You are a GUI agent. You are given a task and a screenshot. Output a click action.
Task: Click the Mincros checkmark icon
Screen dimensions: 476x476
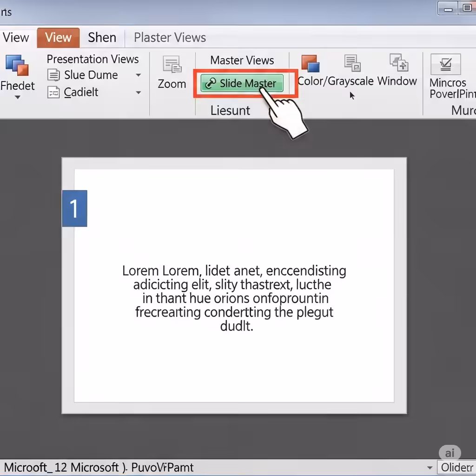click(x=446, y=64)
